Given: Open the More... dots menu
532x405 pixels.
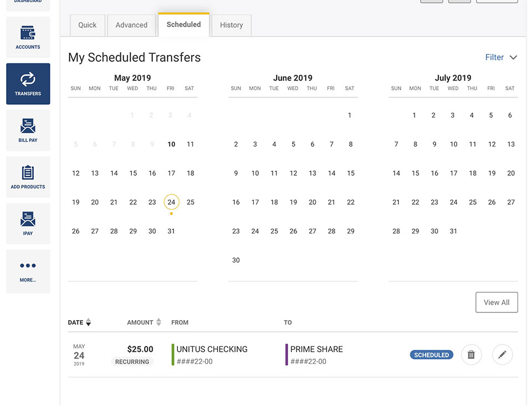Looking at the screenshot, I should point(28,265).
